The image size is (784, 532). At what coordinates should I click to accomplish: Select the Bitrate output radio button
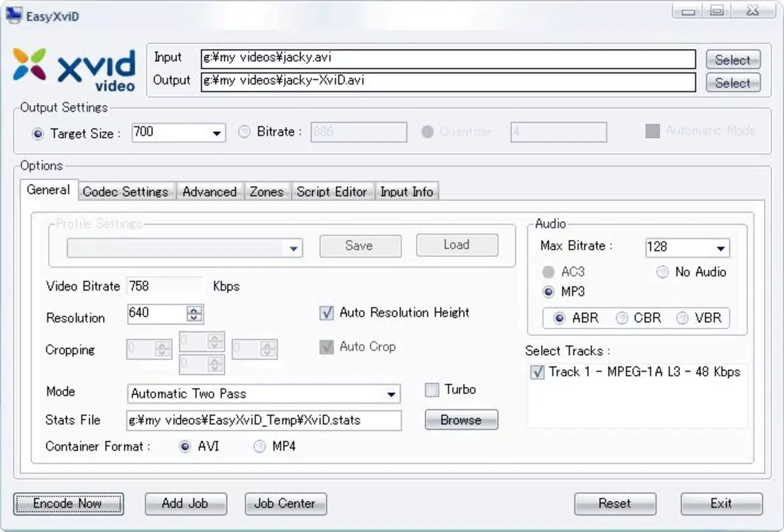point(244,132)
